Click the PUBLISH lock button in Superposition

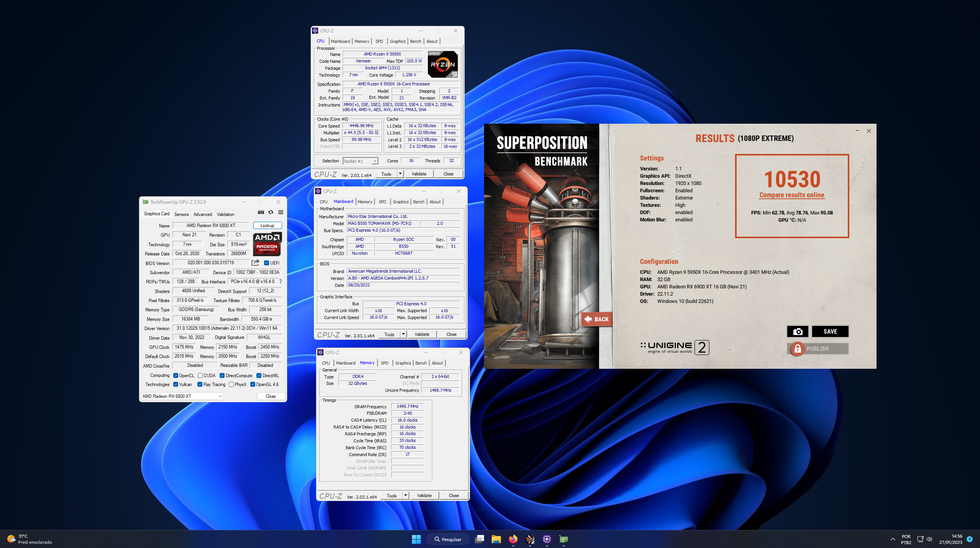(817, 348)
